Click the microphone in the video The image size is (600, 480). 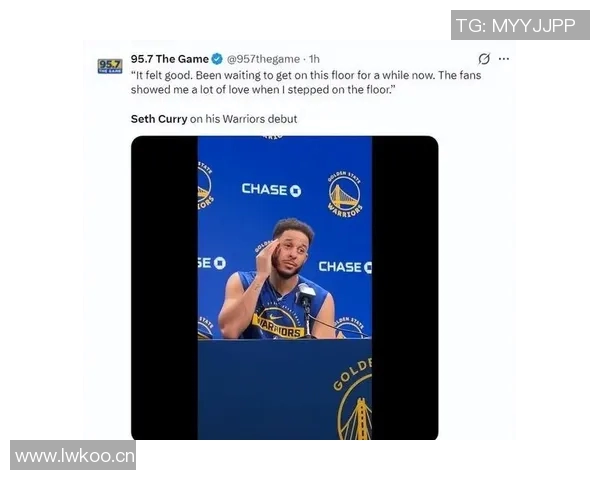point(306,297)
